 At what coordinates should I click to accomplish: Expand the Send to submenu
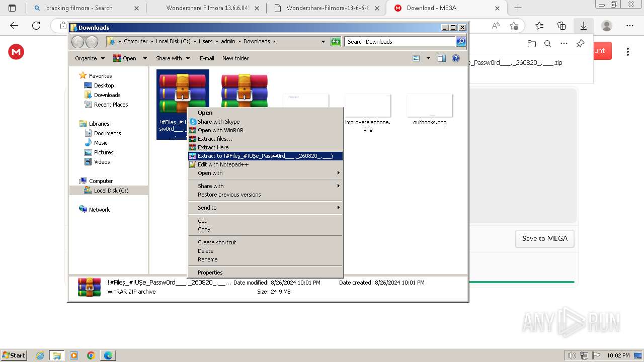[265, 208]
